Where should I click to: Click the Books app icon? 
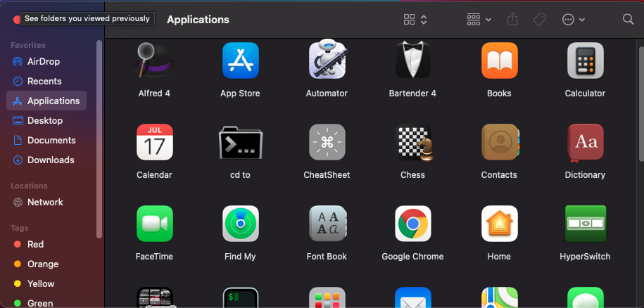click(x=500, y=60)
